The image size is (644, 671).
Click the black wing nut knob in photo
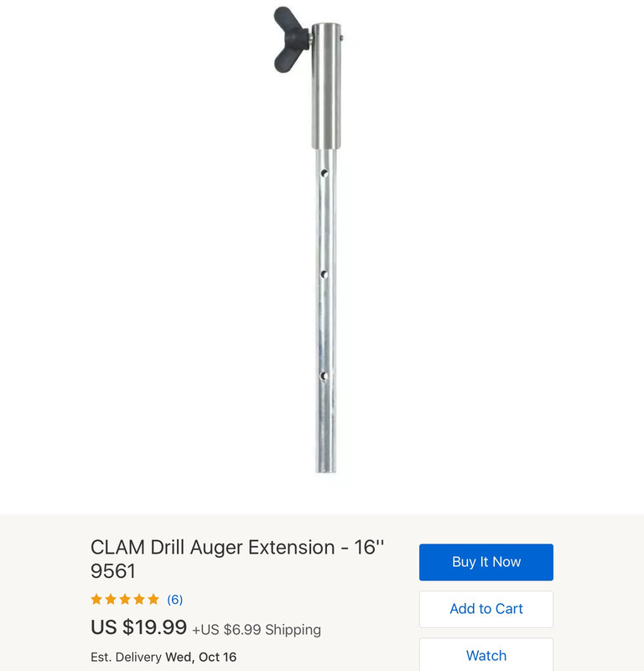[291, 39]
